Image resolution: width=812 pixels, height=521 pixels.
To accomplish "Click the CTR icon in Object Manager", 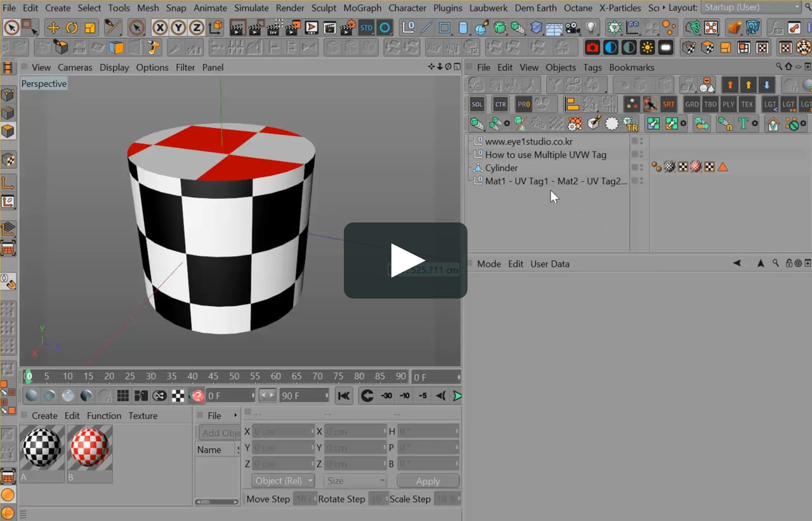I will pos(501,105).
